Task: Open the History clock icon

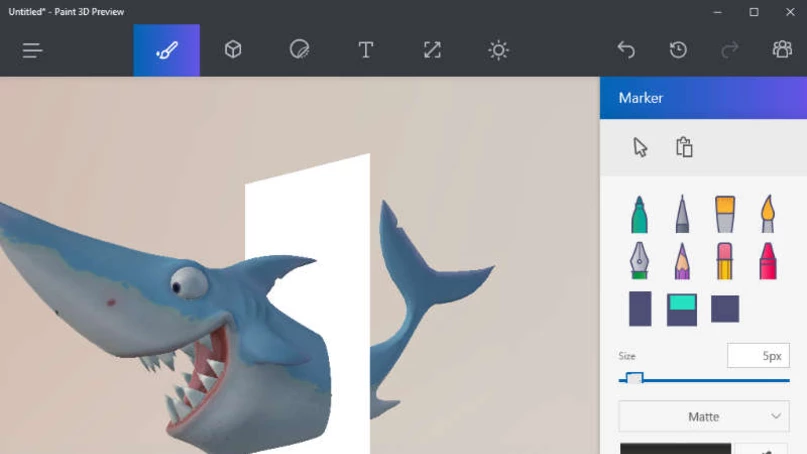Action: click(x=678, y=50)
